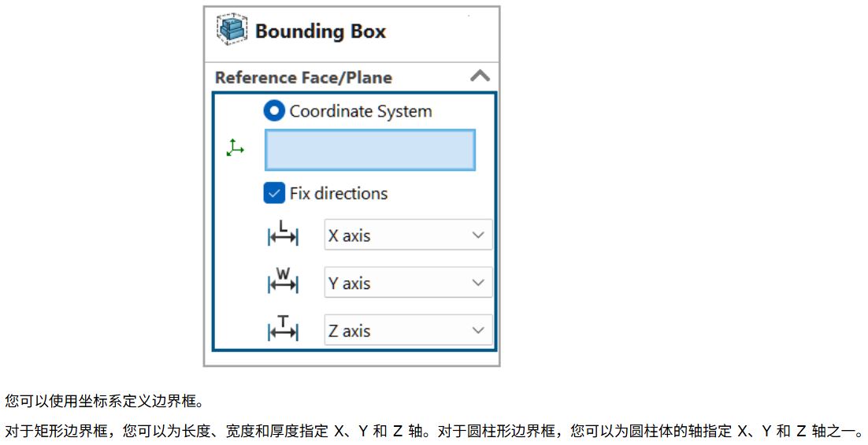
Task: Click the Bounding Box panel title
Action: [x=321, y=32]
